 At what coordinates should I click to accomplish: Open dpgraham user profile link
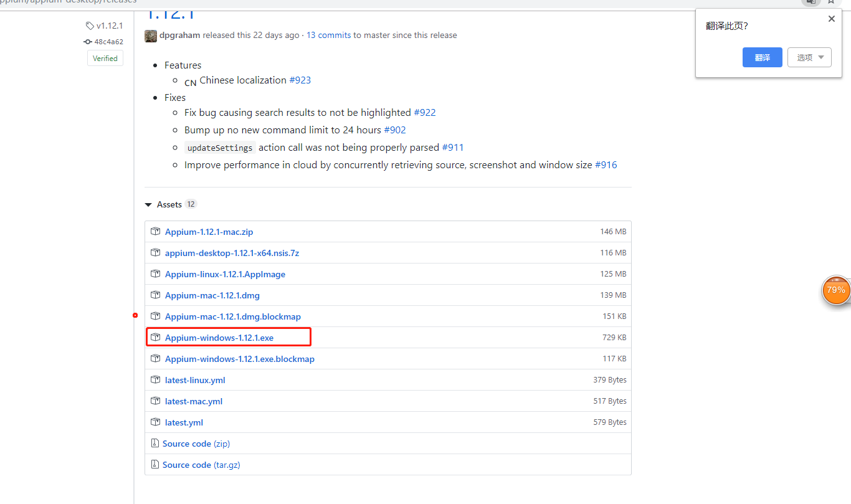180,35
